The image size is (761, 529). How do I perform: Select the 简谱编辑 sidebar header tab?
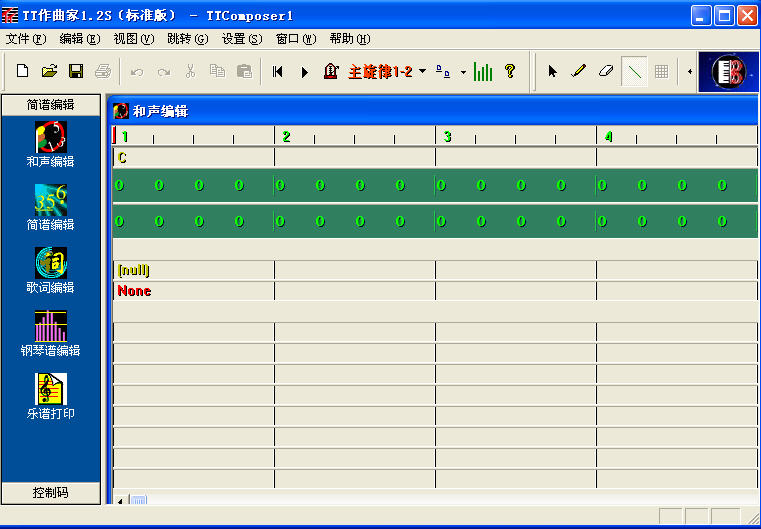pos(50,105)
